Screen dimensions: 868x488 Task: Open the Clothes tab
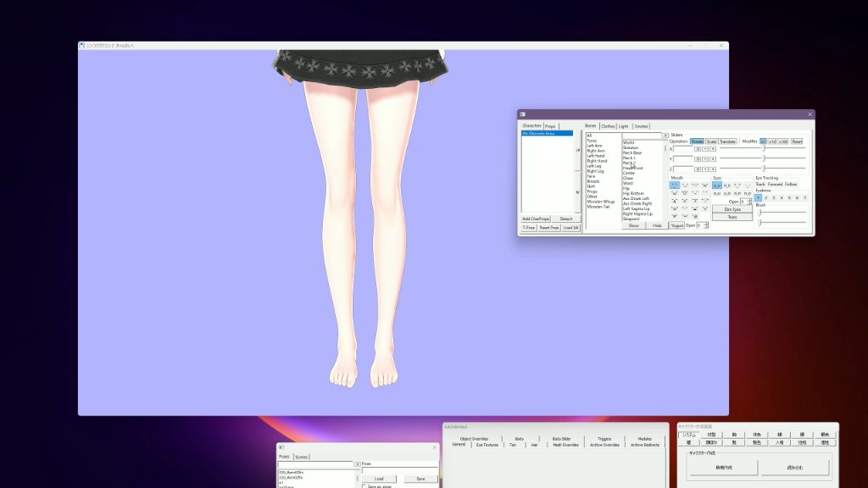(608, 126)
